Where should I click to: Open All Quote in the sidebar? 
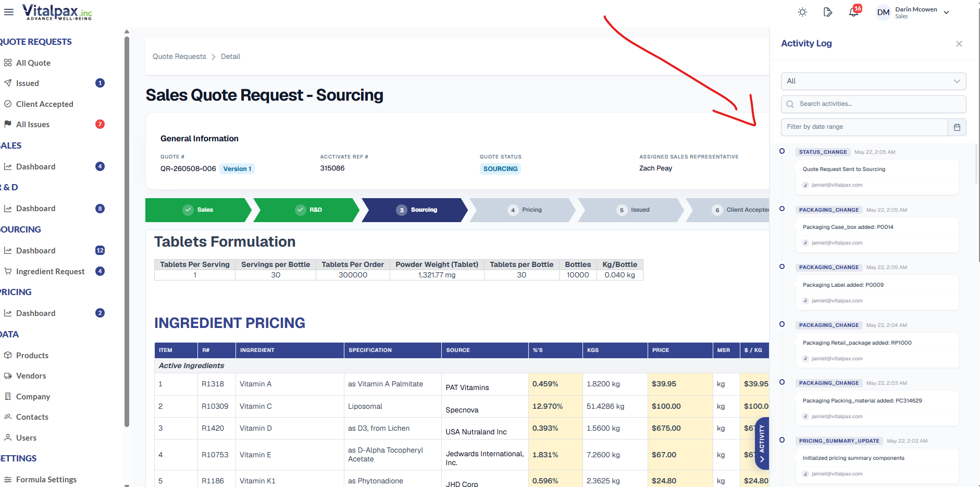point(33,63)
